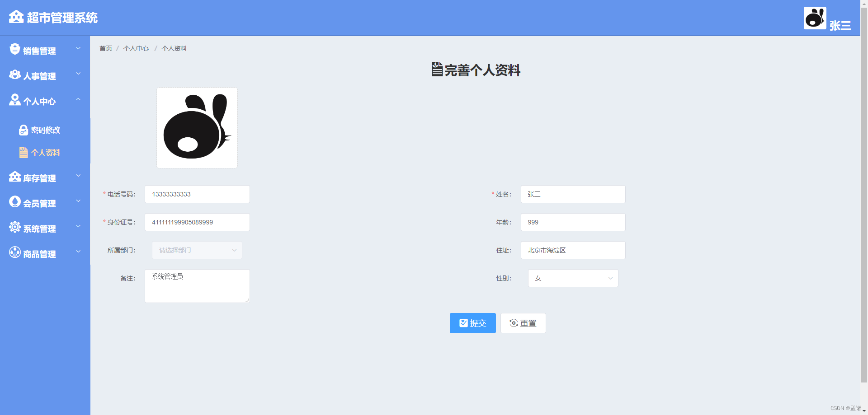Click the 系统管理 settings gear icon
This screenshot has height=415, width=868.
[14, 228]
